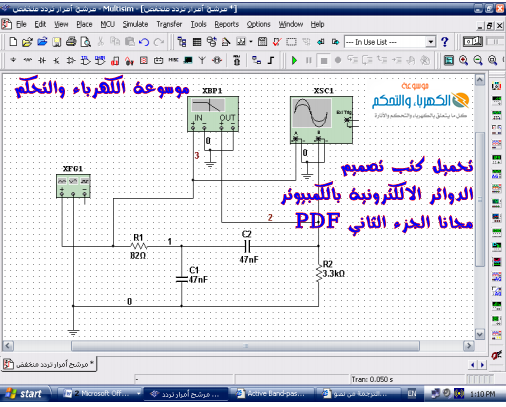The image size is (506, 407).
Task: Place a diode component
Action: [42, 60]
